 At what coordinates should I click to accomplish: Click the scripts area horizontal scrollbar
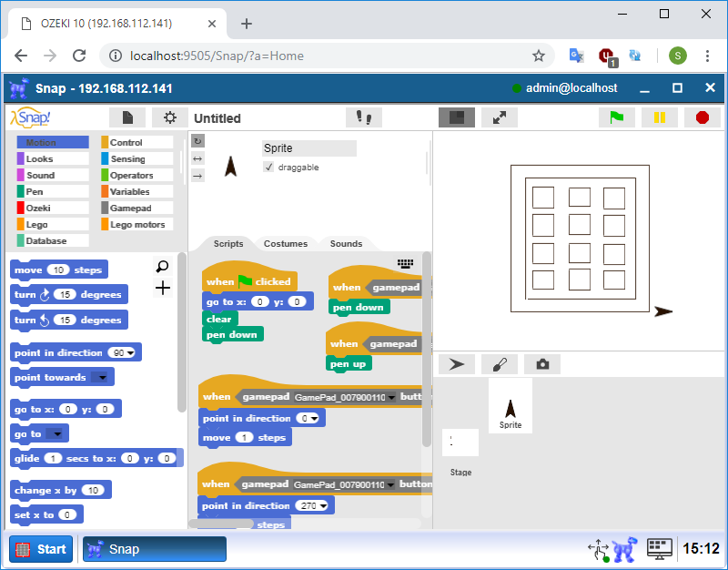221,524
